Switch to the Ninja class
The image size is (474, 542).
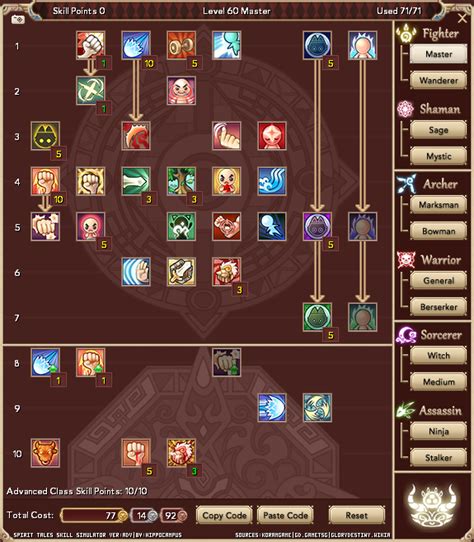[438, 431]
